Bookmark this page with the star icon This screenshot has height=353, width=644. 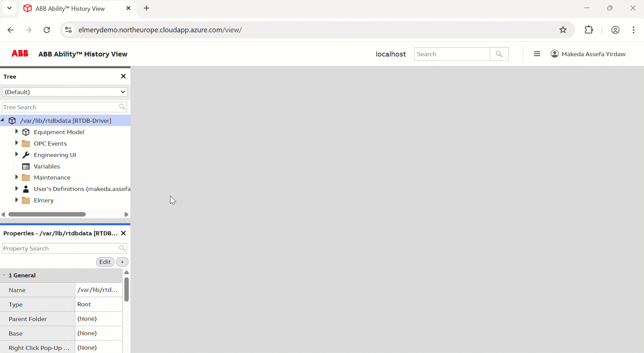tap(563, 30)
